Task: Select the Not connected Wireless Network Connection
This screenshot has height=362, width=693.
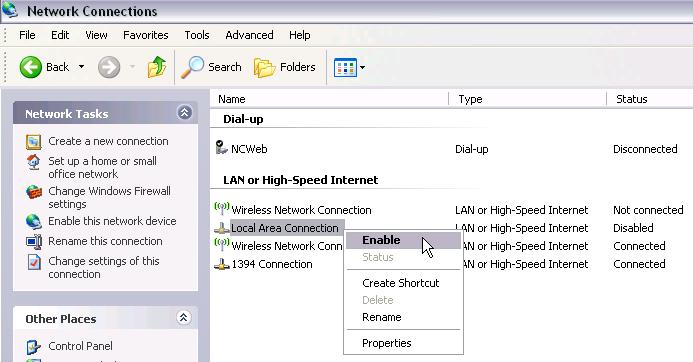Action: point(301,210)
